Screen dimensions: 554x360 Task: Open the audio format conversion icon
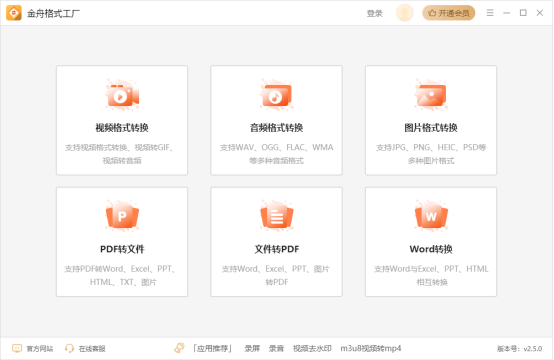coord(277,95)
